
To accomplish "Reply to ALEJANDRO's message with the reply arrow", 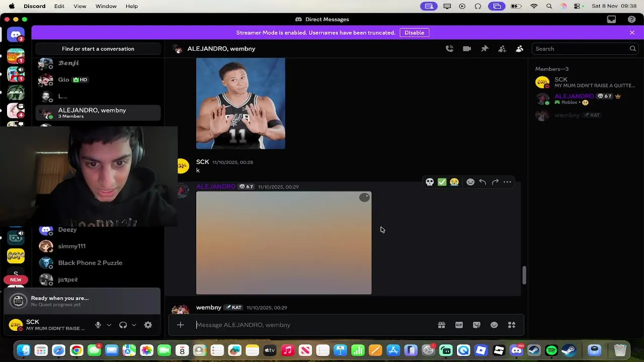I will click(482, 182).
